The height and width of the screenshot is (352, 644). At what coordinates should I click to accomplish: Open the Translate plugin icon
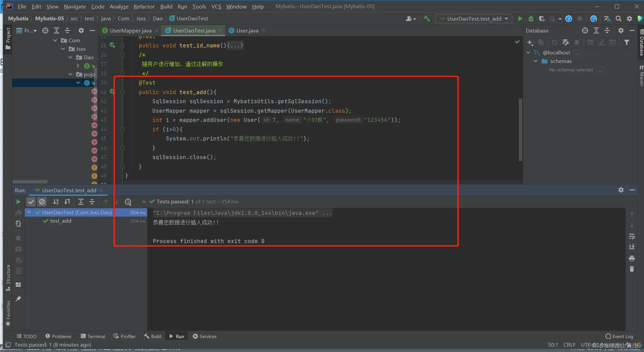607,19
